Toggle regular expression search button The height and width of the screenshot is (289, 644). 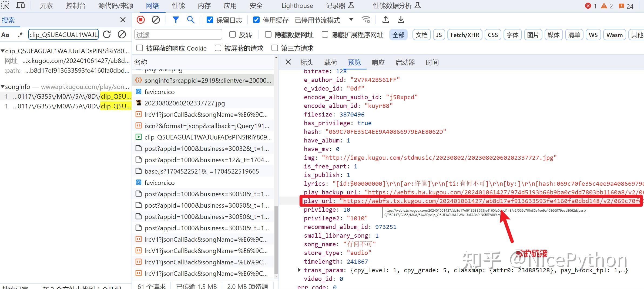[x=20, y=35]
